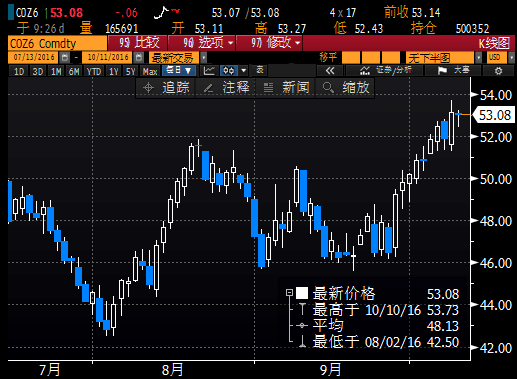Screen dimensions: 517x379
Task: Open the 最新交易 field dropdown arrow
Action: click(203, 58)
